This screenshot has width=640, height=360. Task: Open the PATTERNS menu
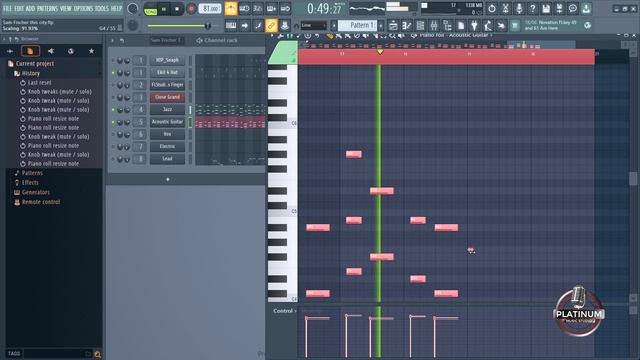[47, 8]
